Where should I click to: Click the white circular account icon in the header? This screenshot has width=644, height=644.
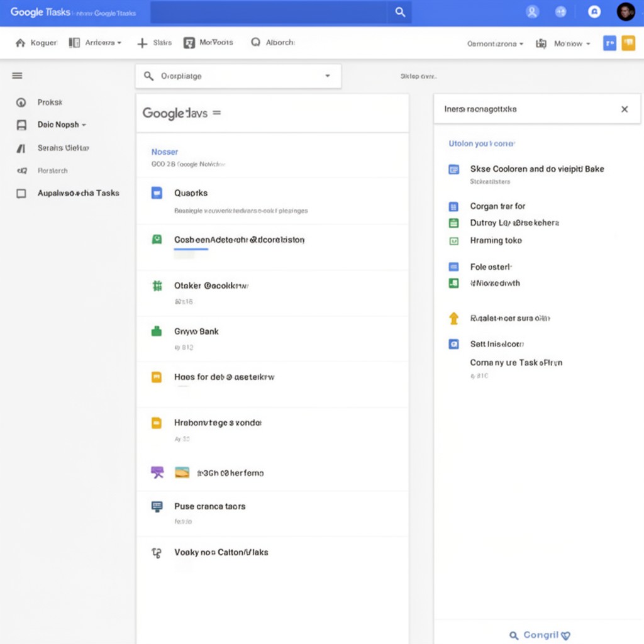[594, 12]
